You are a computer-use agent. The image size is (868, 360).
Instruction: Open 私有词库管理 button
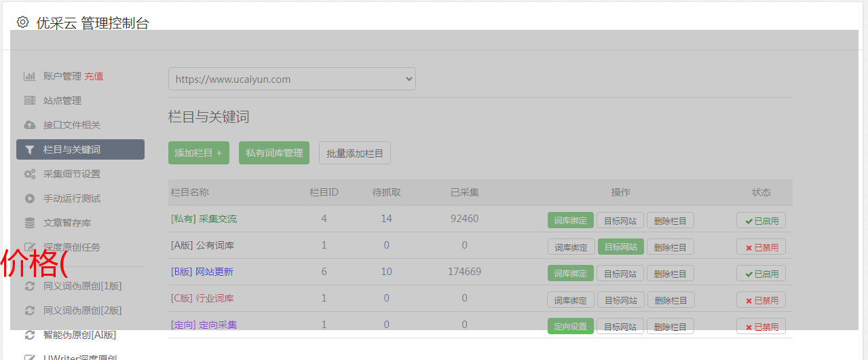point(274,153)
